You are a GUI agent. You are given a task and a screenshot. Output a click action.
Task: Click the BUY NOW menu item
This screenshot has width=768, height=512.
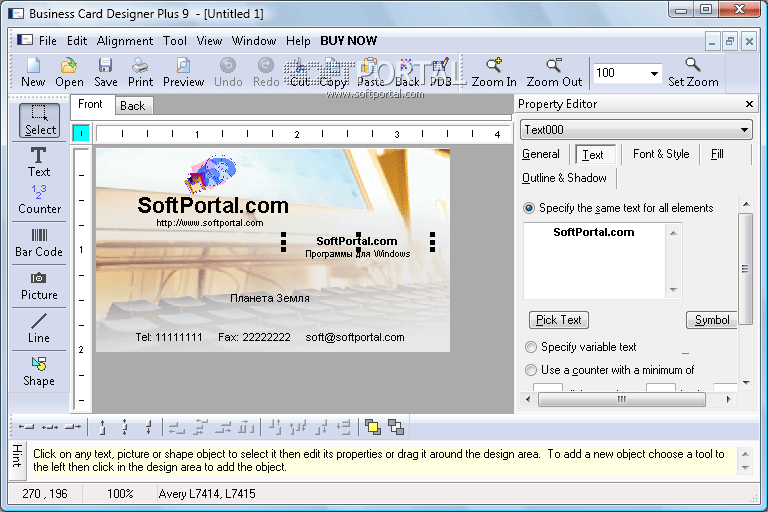[x=348, y=41]
